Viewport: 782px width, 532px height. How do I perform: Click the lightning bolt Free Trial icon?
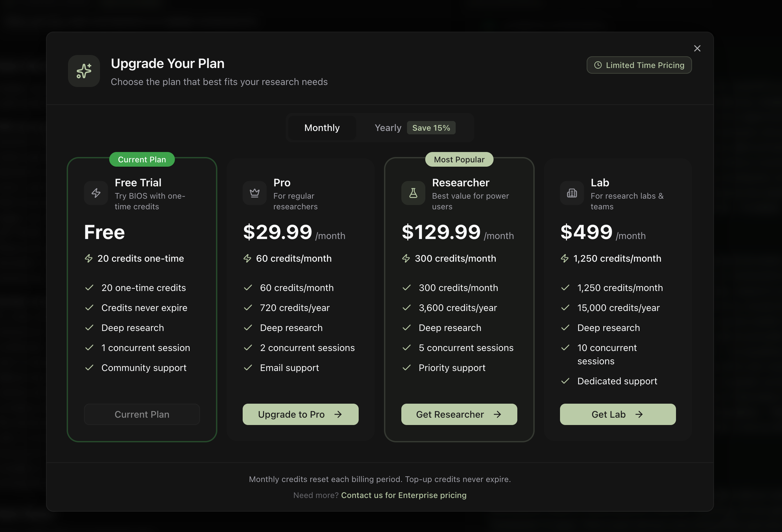coord(96,193)
